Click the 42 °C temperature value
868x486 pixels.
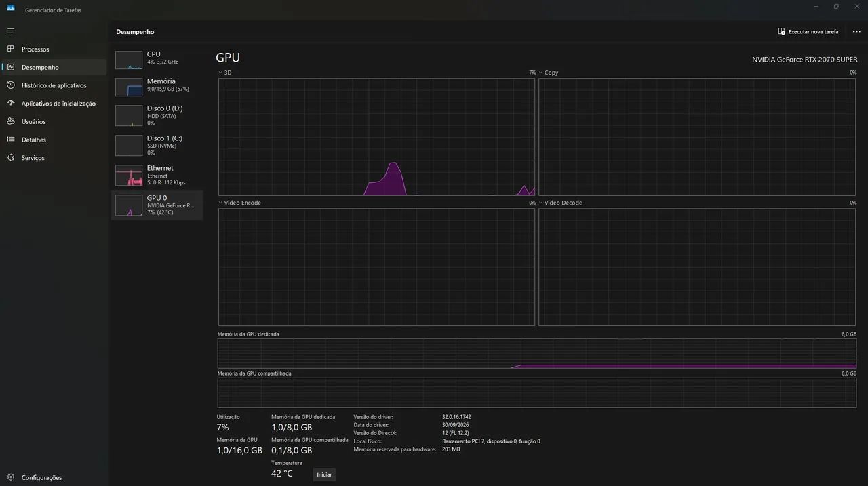point(282,474)
